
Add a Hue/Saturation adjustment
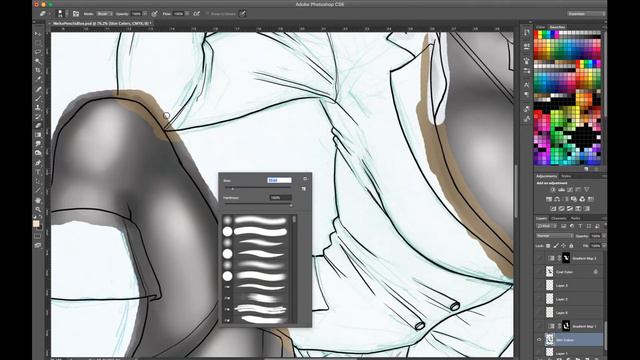pos(549,199)
